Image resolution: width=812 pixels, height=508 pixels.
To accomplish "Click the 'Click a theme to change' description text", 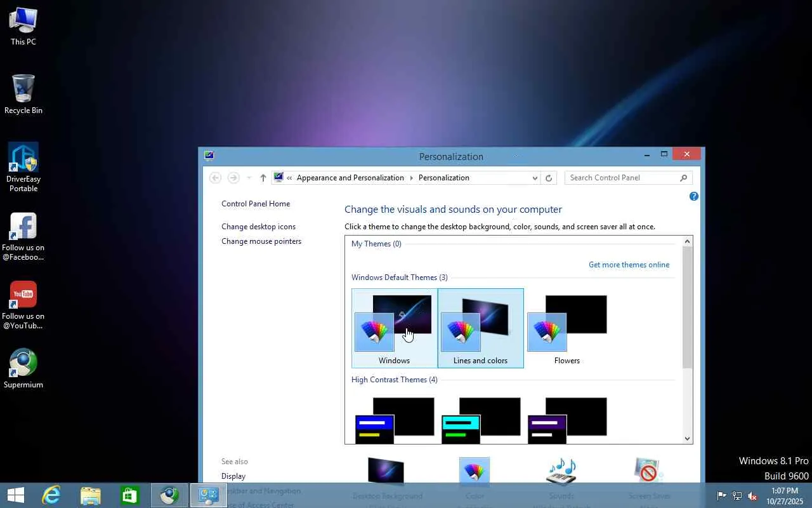I will pyautogui.click(x=500, y=227).
